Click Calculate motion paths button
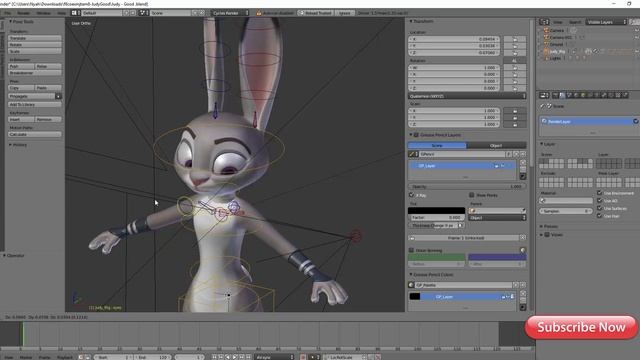Image resolution: width=640 pixels, height=360 pixels. coord(35,134)
